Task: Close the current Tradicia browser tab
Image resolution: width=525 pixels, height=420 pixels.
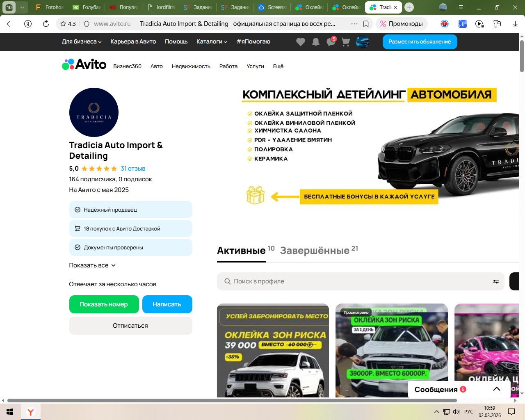Action: click(395, 7)
